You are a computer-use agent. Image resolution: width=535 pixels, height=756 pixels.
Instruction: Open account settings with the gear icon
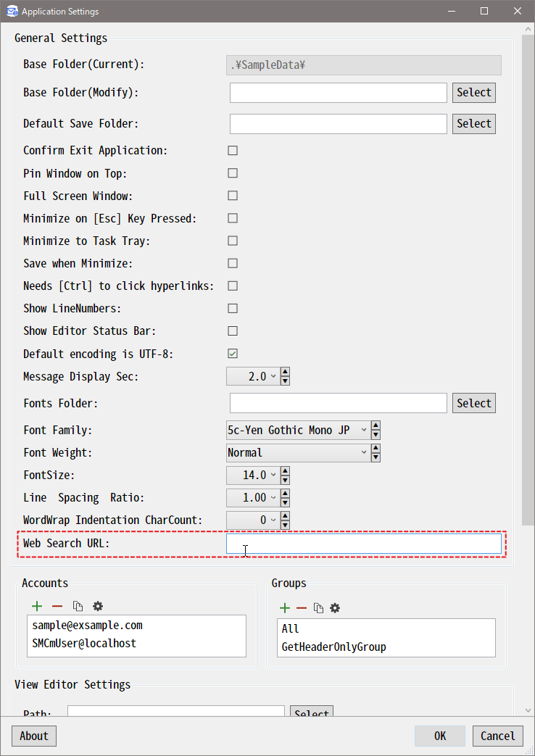[x=98, y=606]
